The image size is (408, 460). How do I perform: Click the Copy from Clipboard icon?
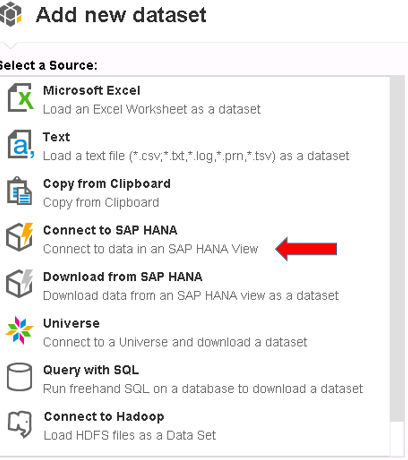coord(20,191)
